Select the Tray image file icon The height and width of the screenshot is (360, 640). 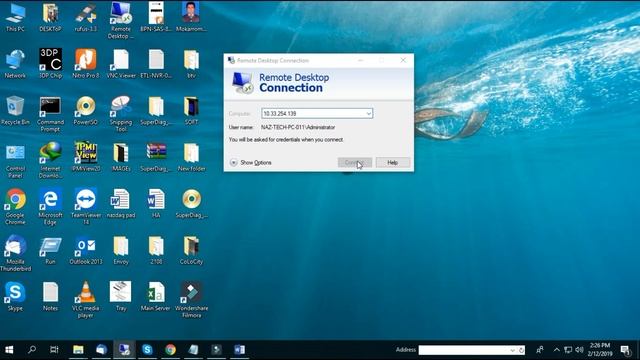coord(121,296)
